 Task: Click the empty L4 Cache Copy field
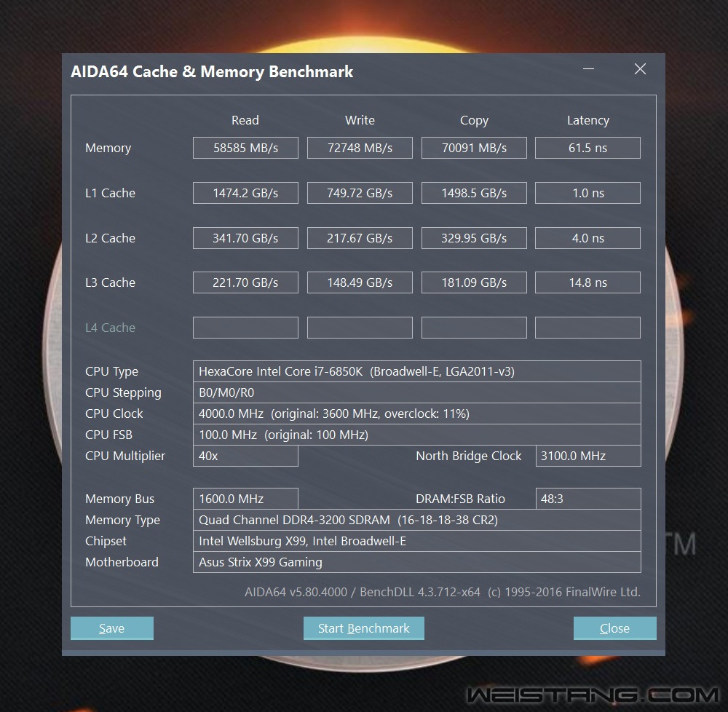point(474,327)
